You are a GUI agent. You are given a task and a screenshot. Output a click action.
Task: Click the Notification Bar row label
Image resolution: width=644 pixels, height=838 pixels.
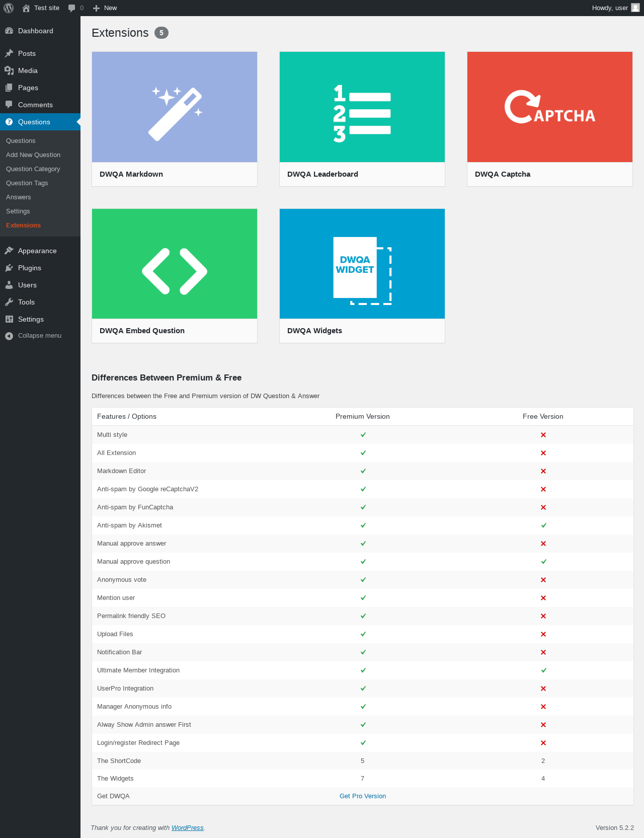[119, 652]
